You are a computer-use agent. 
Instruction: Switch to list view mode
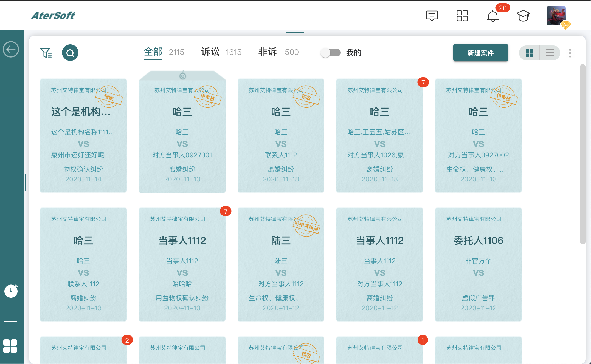pos(550,53)
